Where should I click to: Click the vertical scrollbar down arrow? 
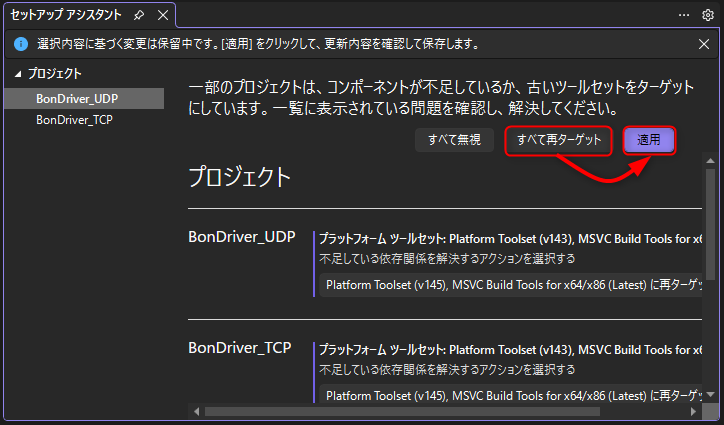tap(710, 396)
